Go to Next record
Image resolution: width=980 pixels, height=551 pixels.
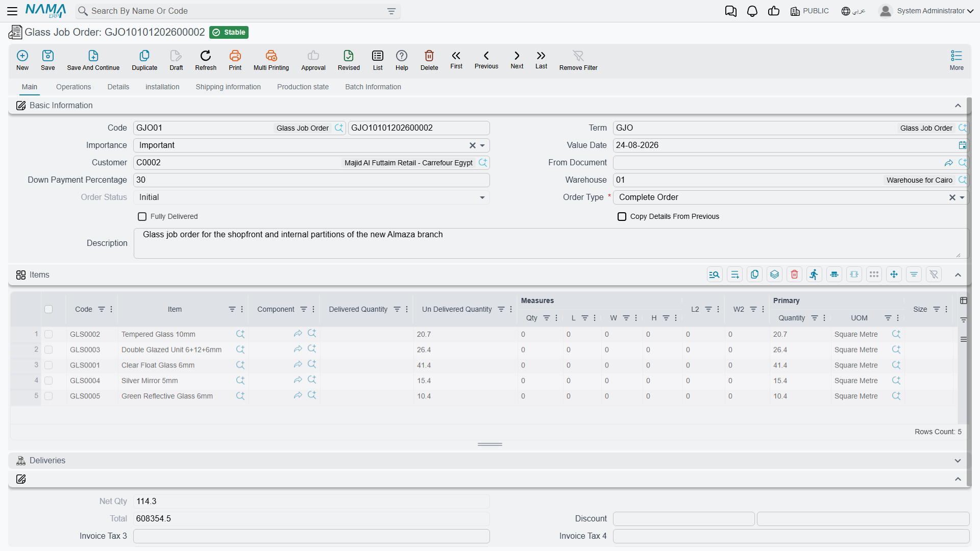(517, 59)
